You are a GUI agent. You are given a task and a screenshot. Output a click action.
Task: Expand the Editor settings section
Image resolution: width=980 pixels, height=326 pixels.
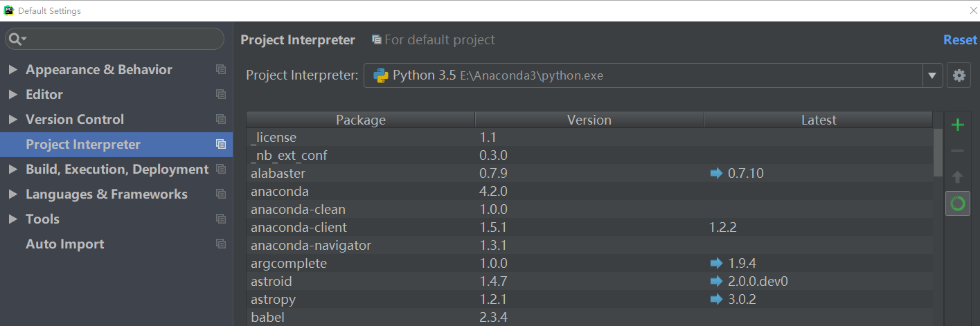[x=12, y=94]
